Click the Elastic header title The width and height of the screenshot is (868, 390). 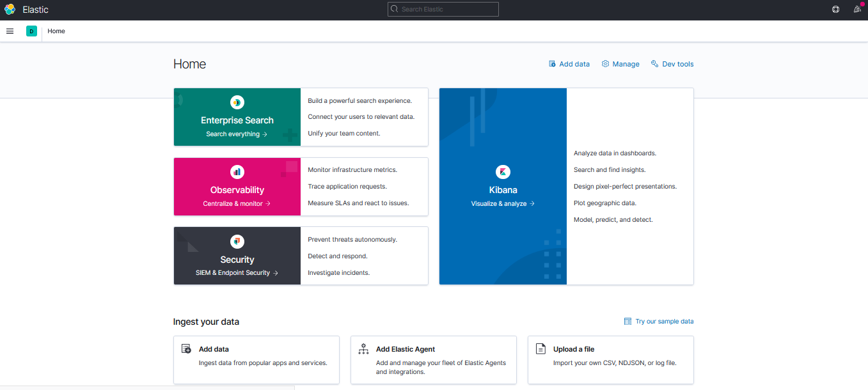pyautogui.click(x=35, y=10)
